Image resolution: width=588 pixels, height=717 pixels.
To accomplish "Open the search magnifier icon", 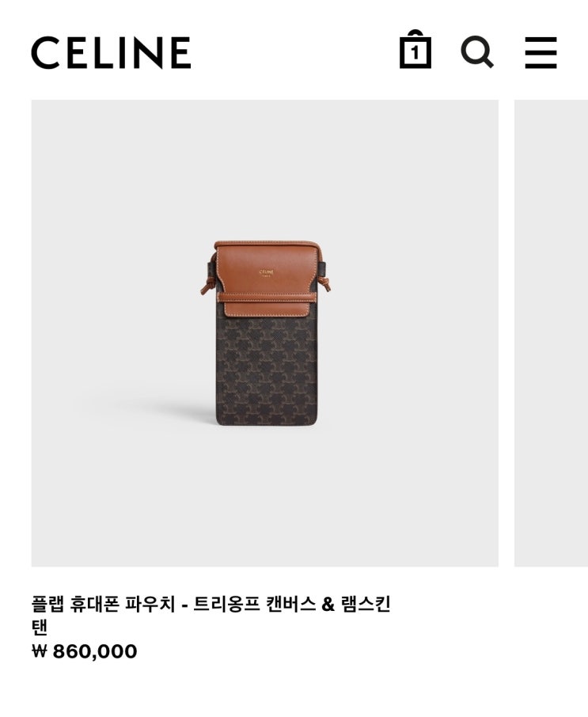I will pyautogui.click(x=477, y=51).
